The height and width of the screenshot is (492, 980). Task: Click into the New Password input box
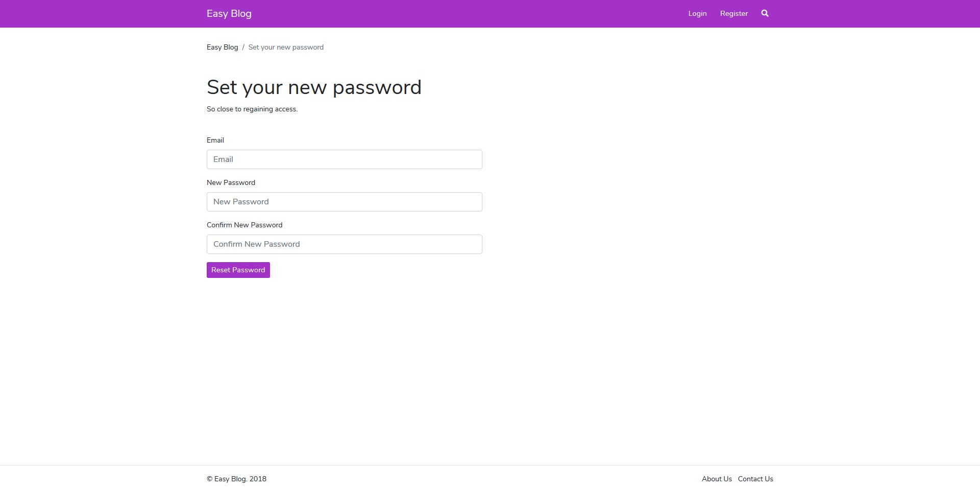344,202
